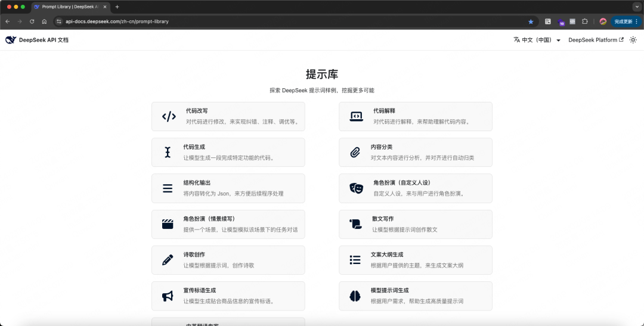
Task: Click the bookmark star in address bar
Action: [x=531, y=21]
